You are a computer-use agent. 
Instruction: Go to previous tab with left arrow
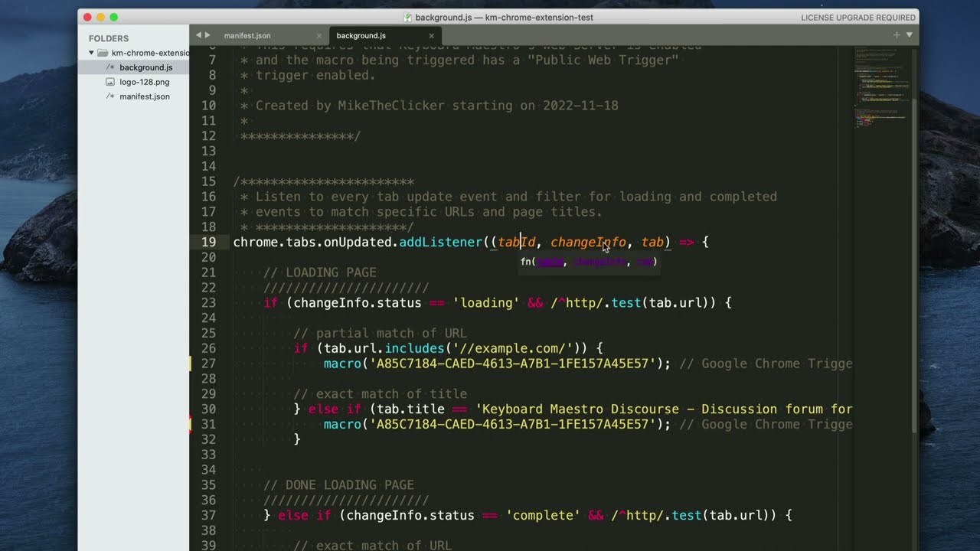coord(198,35)
